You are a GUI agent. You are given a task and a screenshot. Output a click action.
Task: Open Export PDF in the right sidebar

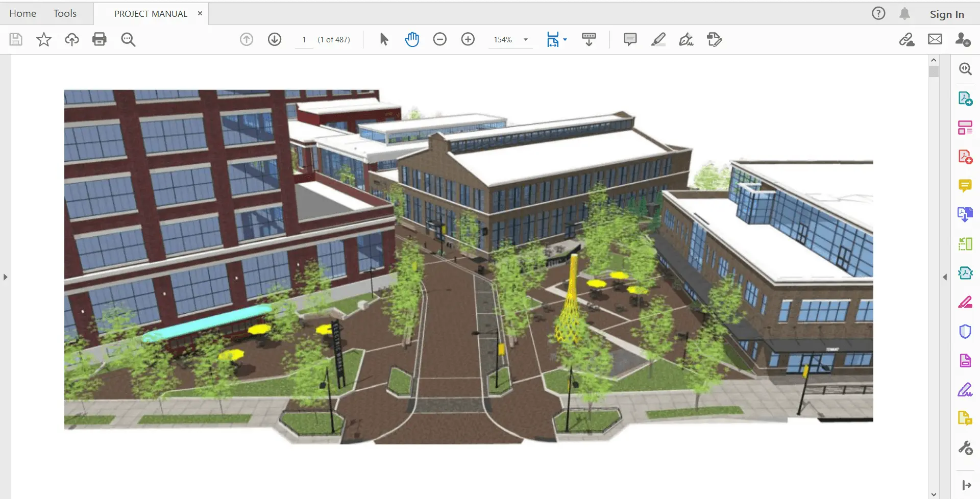click(x=965, y=98)
